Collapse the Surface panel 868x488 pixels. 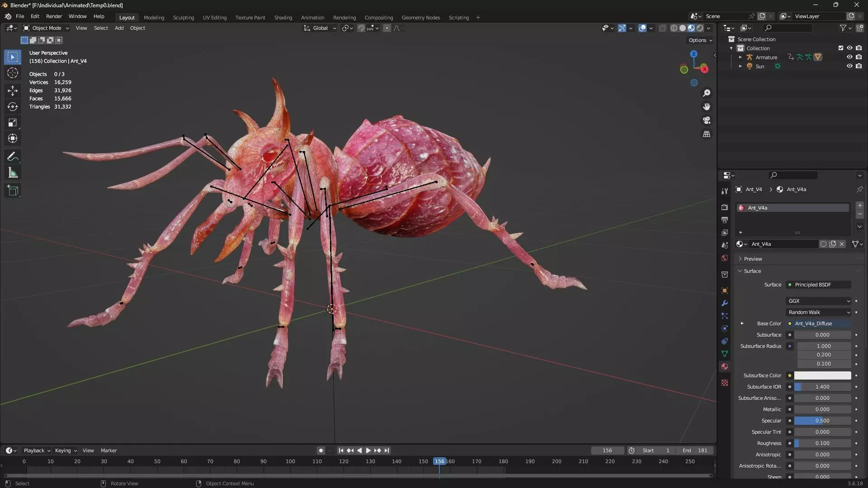pyautogui.click(x=752, y=271)
